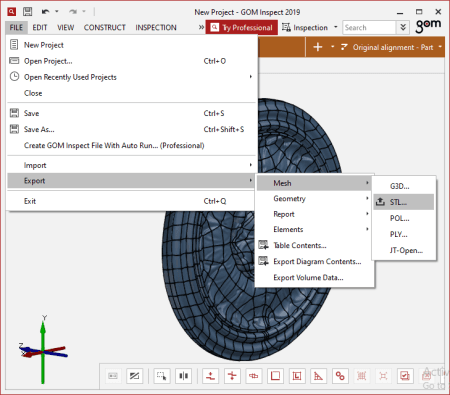Click the red opposing arrows distance icon
This screenshot has height=395, width=450.
pyautogui.click(x=232, y=376)
